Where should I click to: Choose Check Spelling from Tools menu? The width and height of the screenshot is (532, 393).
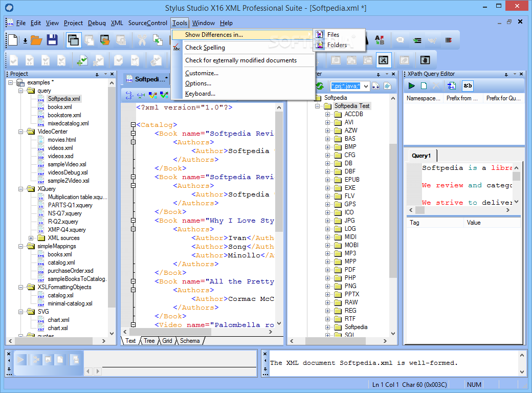point(242,48)
